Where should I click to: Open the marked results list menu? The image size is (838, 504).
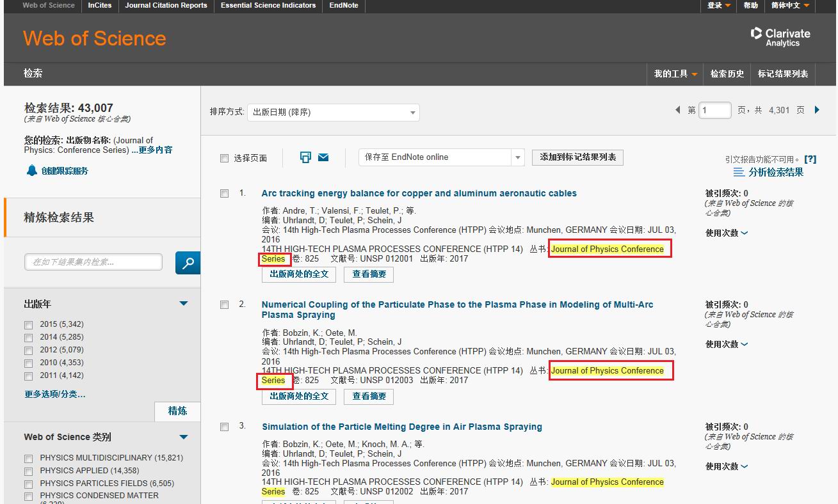(x=783, y=74)
